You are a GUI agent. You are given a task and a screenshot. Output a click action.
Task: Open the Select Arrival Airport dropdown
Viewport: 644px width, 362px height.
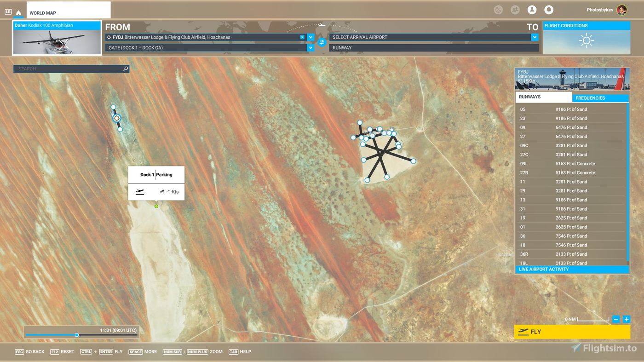[535, 37]
